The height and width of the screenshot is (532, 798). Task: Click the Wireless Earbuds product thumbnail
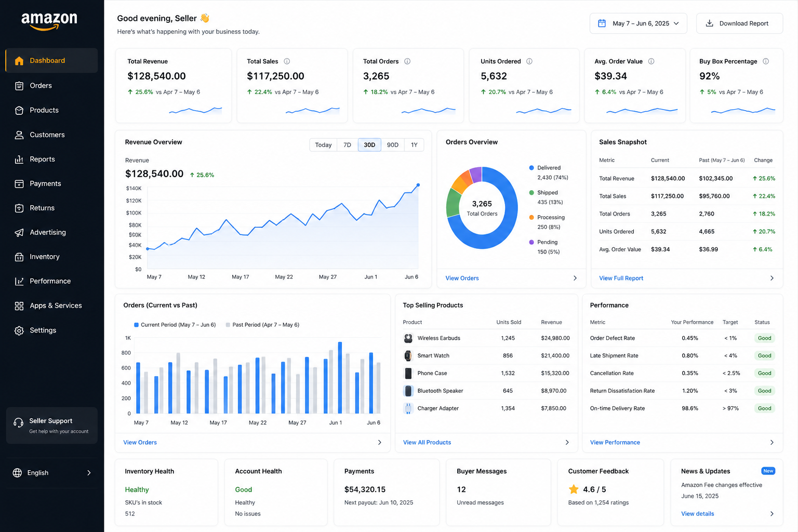(408, 338)
